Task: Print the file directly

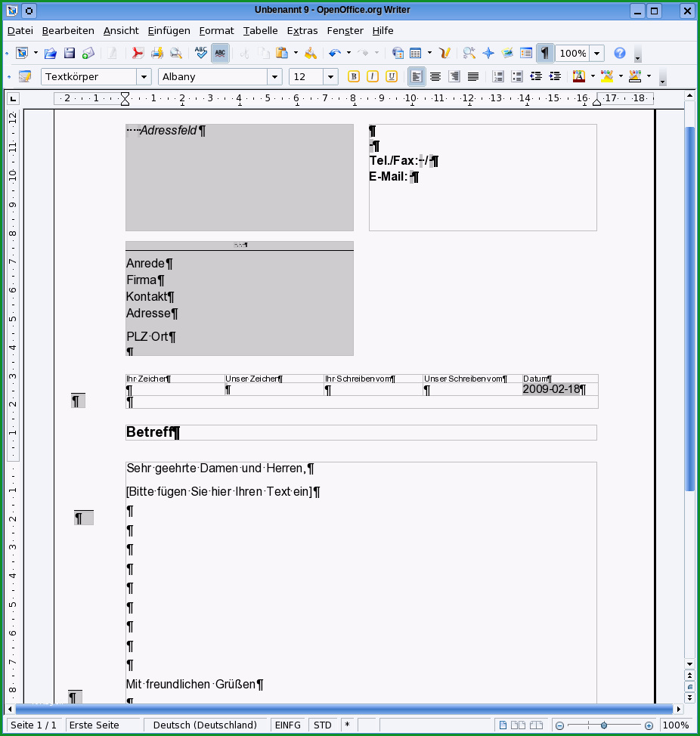Action: point(156,53)
